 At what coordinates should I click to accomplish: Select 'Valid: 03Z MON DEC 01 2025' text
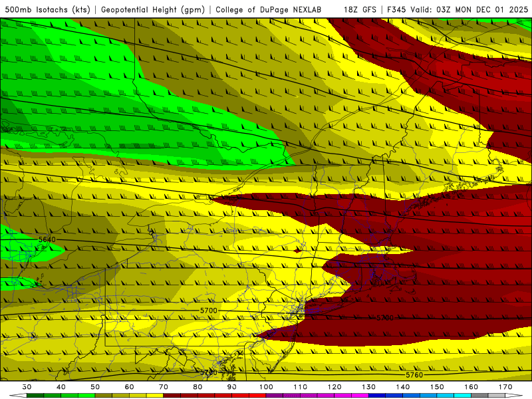pos(469,10)
